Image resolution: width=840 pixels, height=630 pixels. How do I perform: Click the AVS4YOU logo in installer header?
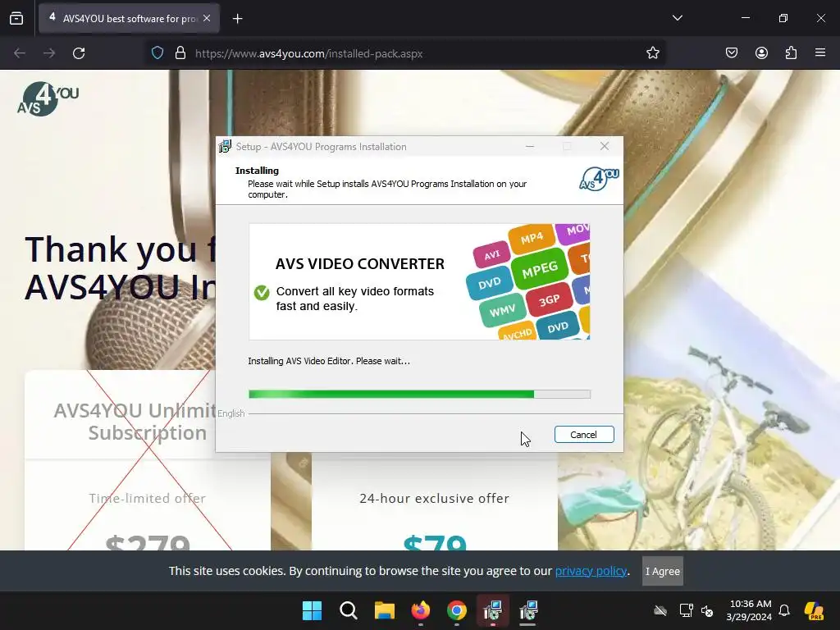click(599, 180)
